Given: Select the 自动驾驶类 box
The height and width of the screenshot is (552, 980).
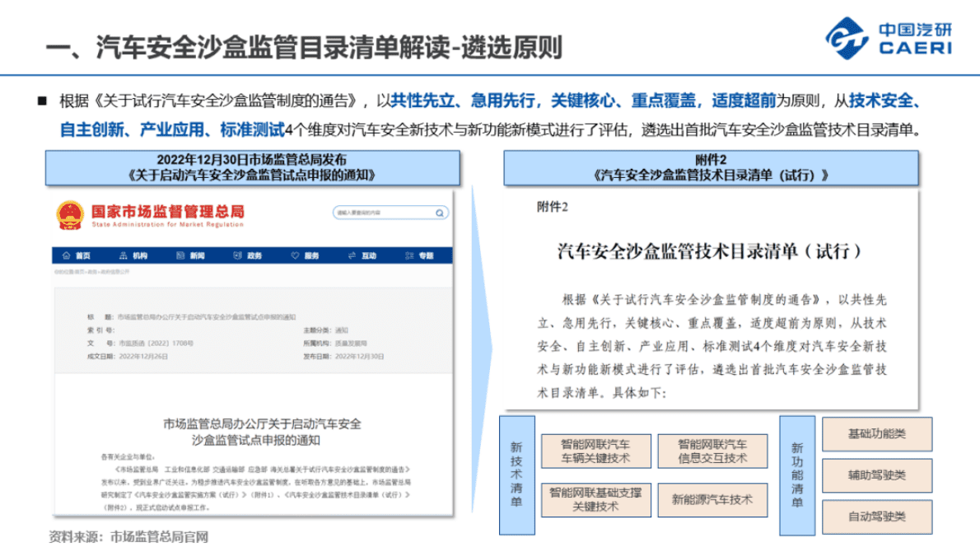Looking at the screenshot, I should click(x=876, y=517).
